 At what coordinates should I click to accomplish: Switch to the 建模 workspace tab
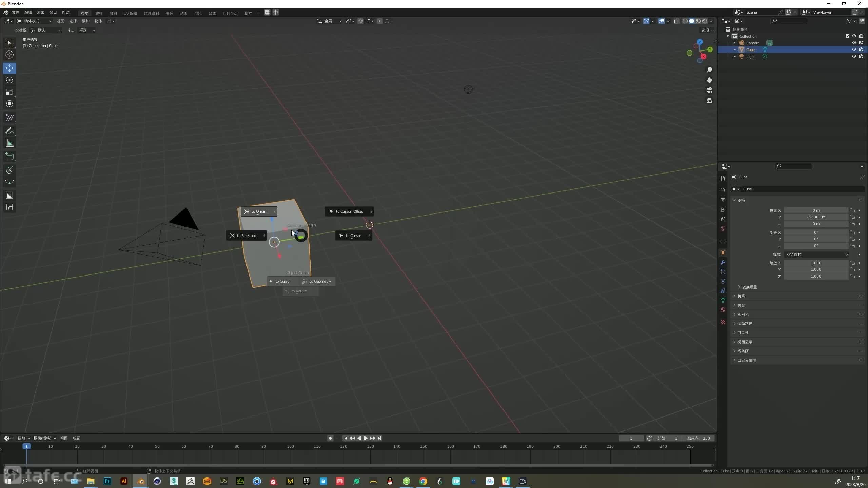click(99, 13)
